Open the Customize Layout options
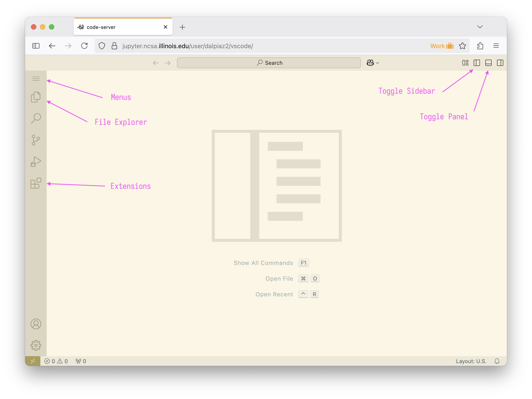532x399 pixels. click(x=465, y=63)
